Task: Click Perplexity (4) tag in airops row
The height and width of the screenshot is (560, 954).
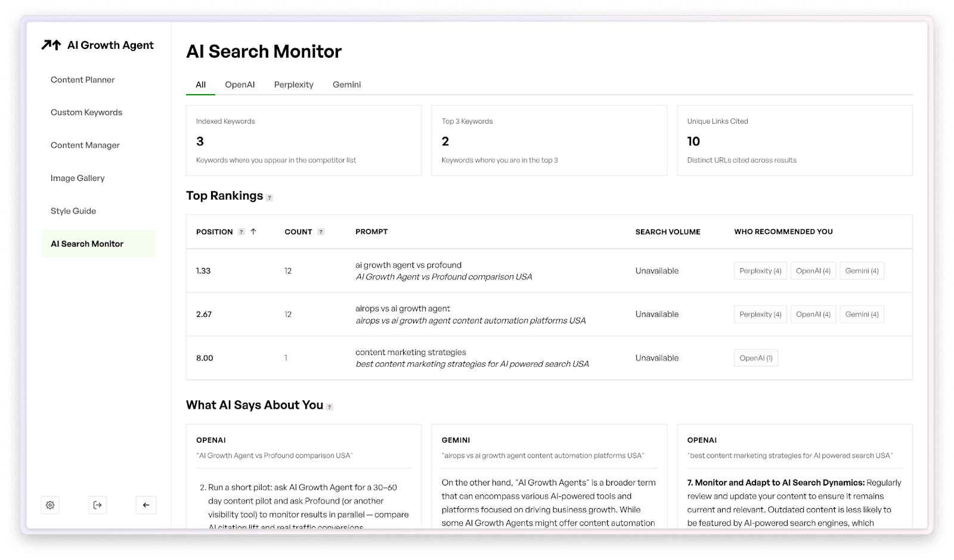Action: point(760,315)
